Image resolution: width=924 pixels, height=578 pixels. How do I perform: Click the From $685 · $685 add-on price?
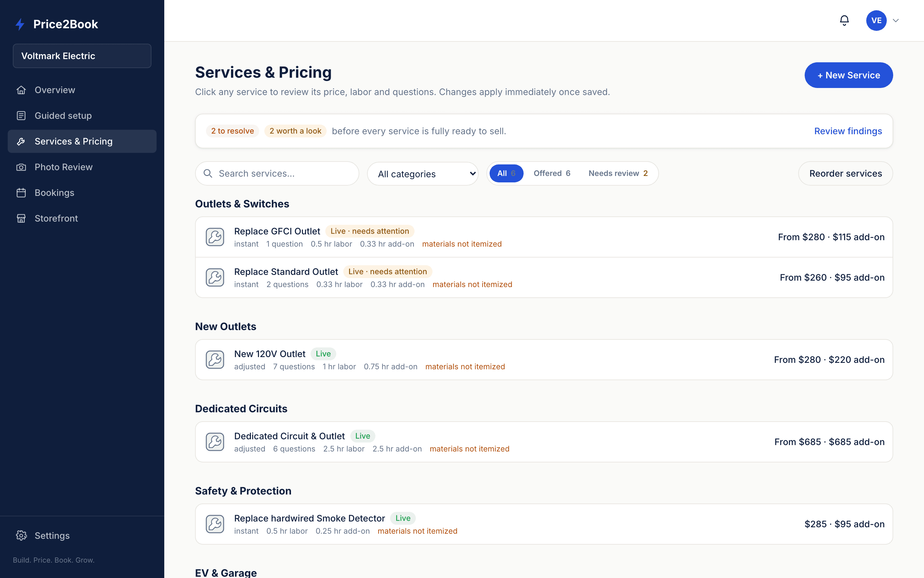(x=829, y=442)
